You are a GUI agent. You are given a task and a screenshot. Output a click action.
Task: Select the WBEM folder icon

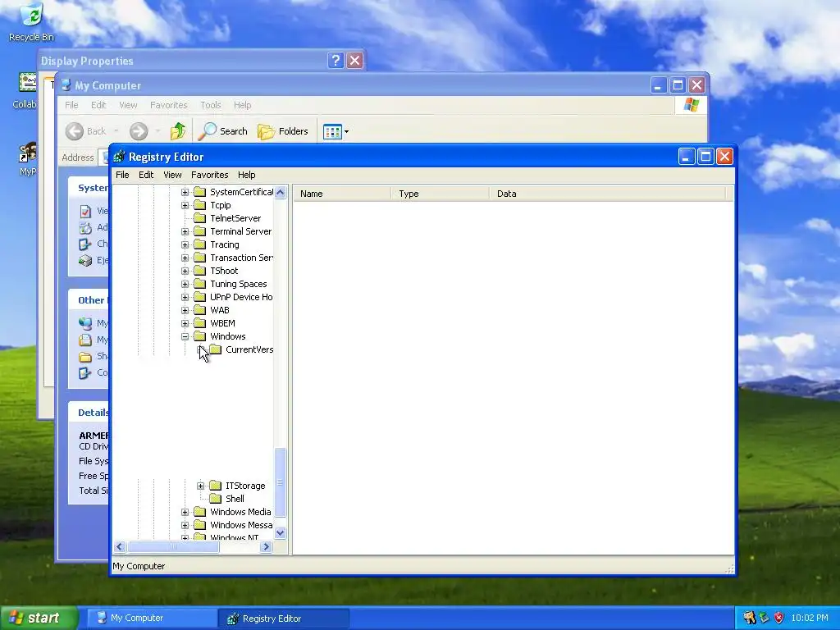point(200,323)
